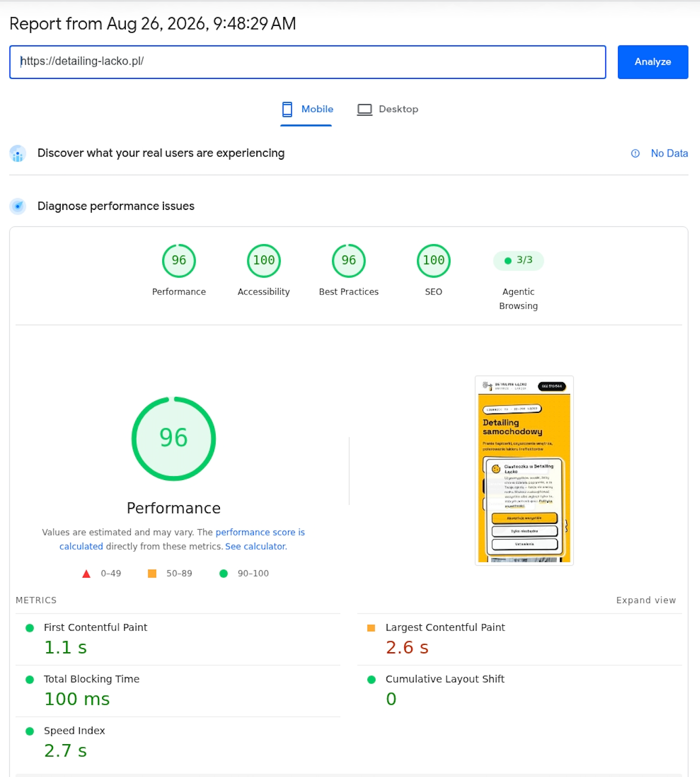Click the Total Blocking Time label
Screen dimensions: 700x777
pos(91,679)
